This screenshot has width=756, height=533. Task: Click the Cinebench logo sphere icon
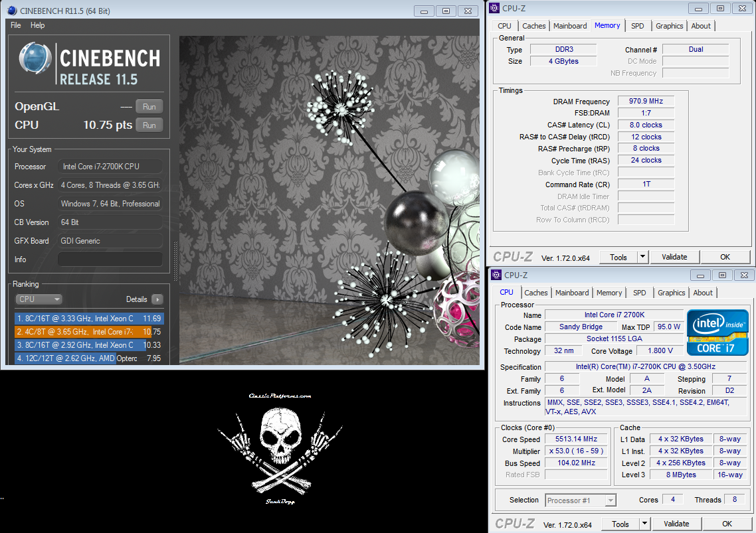point(35,58)
